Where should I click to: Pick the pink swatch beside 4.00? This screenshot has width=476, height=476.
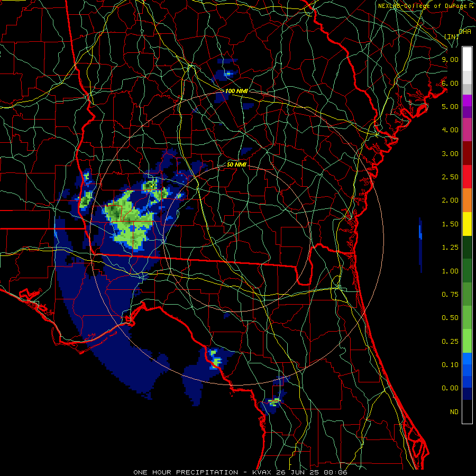click(x=467, y=130)
